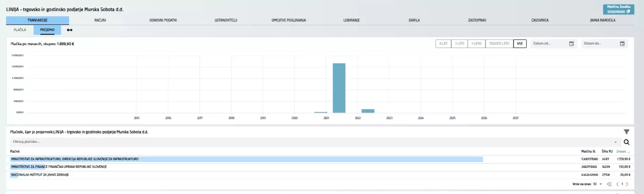Switch to the JAVNA NAROČILA tab
The height and width of the screenshot is (194, 644).
(602, 20)
